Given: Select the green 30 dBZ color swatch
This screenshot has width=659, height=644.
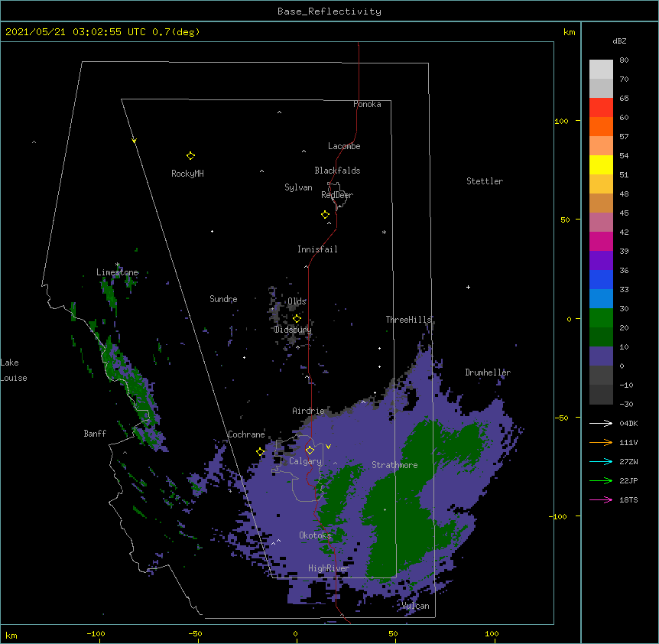Looking at the screenshot, I should [601, 318].
